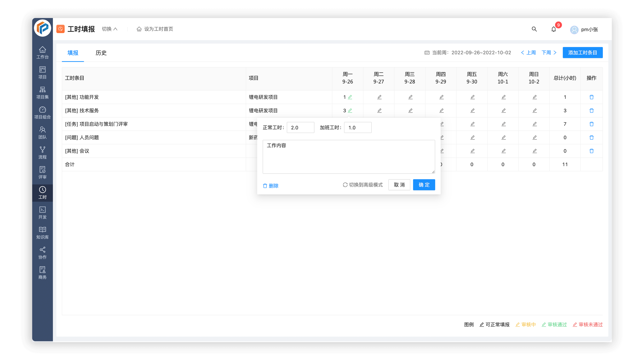The height and width of the screenshot is (360, 644).
Task: Edit 项目启动与策划门评审 hours for 周日 10-2
Action: point(535,124)
